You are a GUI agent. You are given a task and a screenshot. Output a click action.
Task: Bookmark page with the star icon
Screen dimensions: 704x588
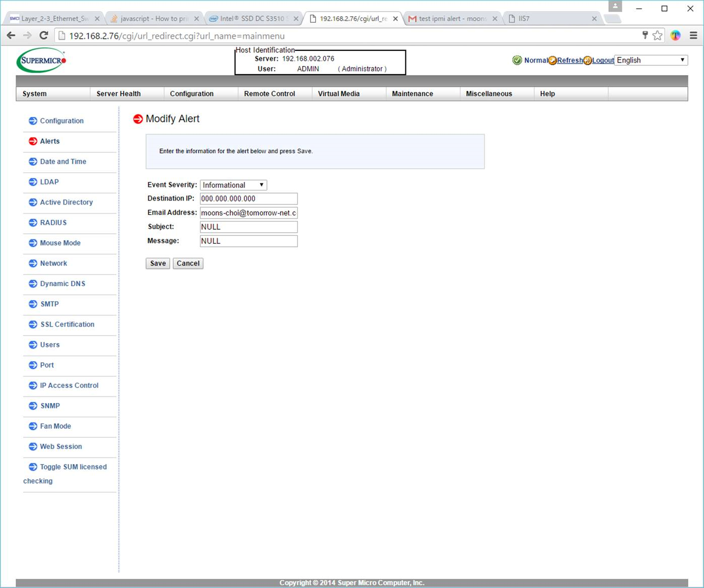click(x=657, y=35)
